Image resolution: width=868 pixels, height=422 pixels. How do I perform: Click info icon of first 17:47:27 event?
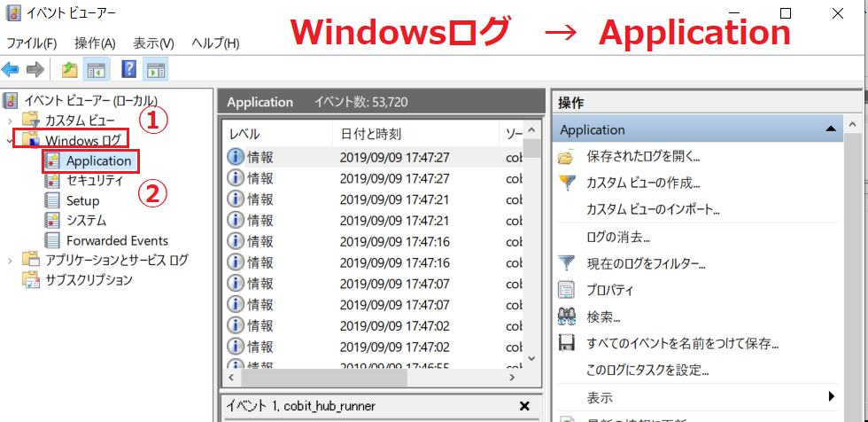[236, 157]
